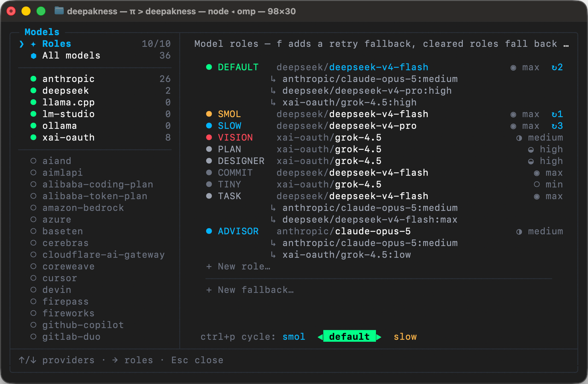The image size is (588, 384).
Task: Click the high effort icon on PLAN row
Action: pos(531,150)
